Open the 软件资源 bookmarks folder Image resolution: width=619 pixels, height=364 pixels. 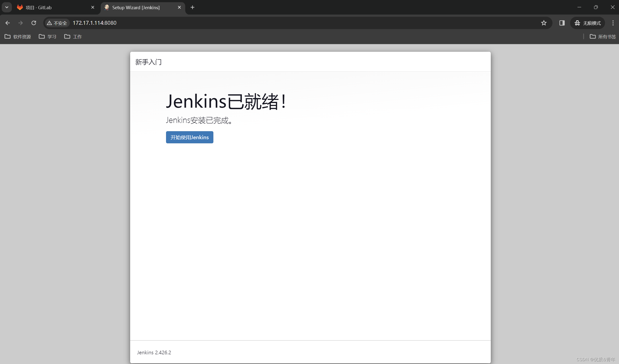pyautogui.click(x=18, y=37)
